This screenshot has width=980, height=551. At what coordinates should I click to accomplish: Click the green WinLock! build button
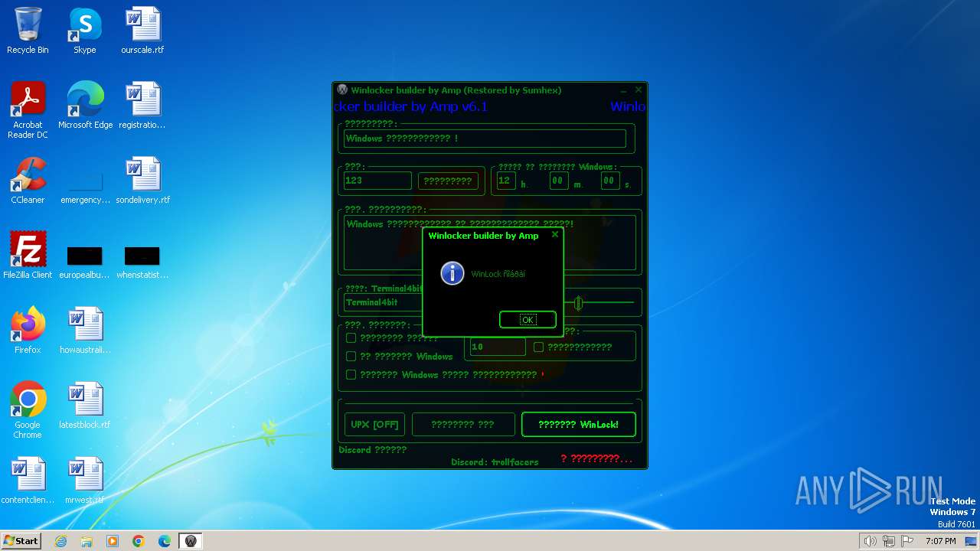[578, 424]
